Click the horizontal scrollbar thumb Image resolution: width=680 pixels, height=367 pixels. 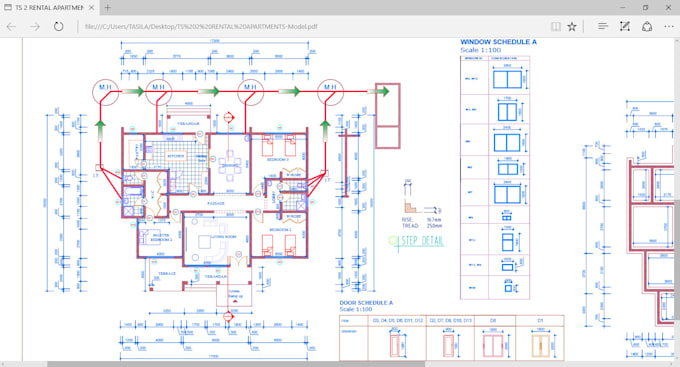pos(236,364)
